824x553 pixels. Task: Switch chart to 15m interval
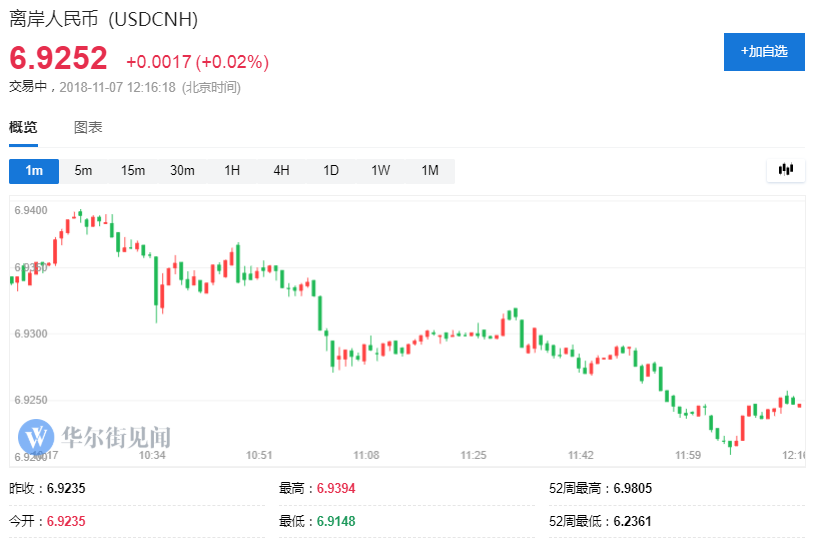[133, 170]
